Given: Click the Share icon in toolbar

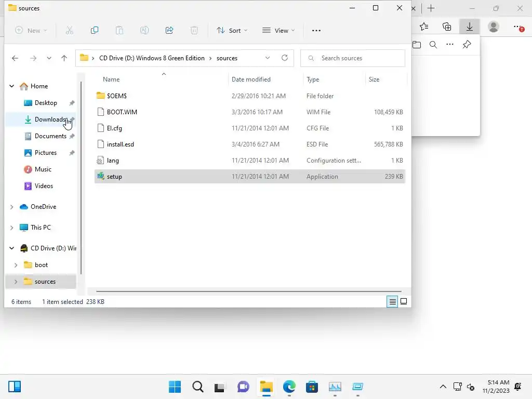Looking at the screenshot, I should pos(169,31).
